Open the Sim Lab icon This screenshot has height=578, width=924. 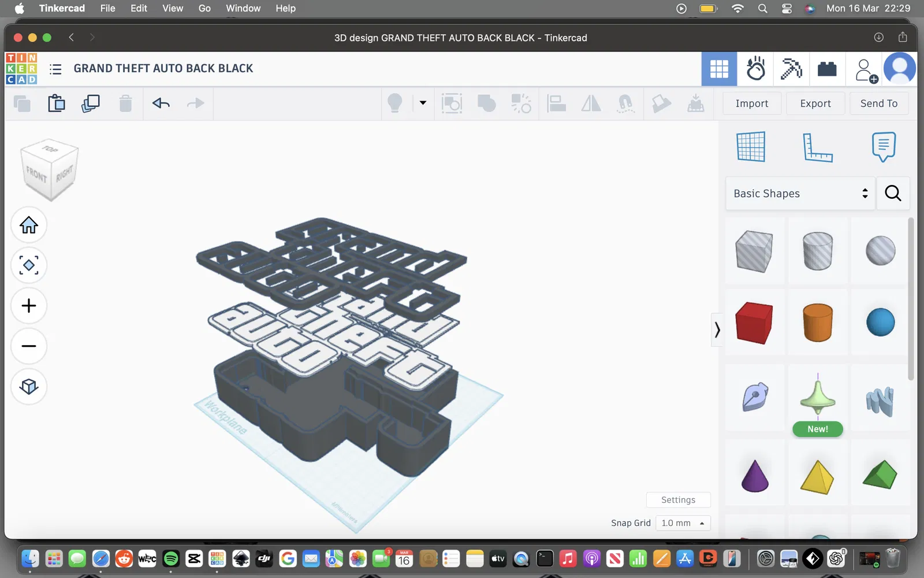pyautogui.click(x=755, y=69)
